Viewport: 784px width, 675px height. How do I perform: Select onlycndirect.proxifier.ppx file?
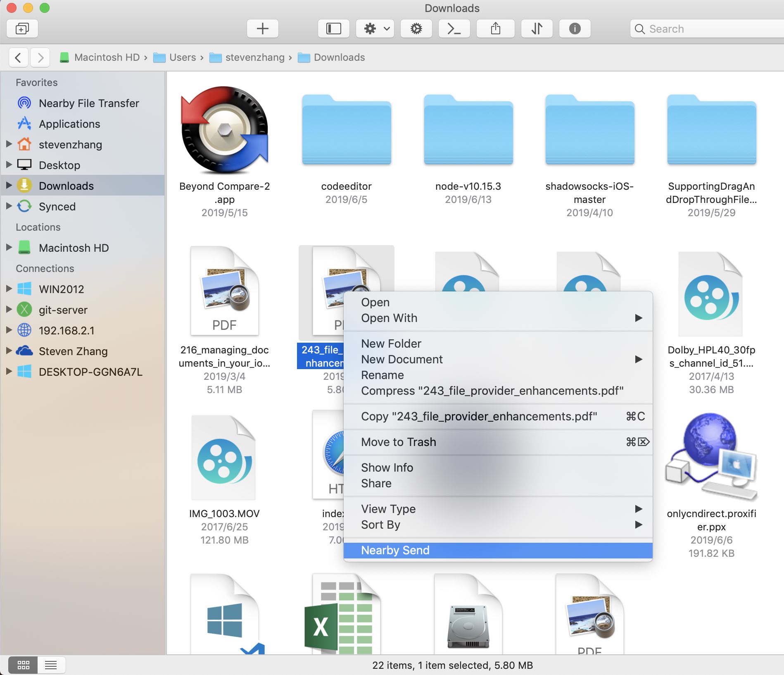pos(711,457)
